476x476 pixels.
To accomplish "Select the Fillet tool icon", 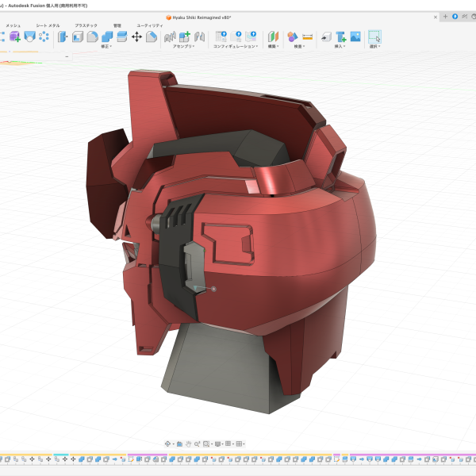I will 92,37.
